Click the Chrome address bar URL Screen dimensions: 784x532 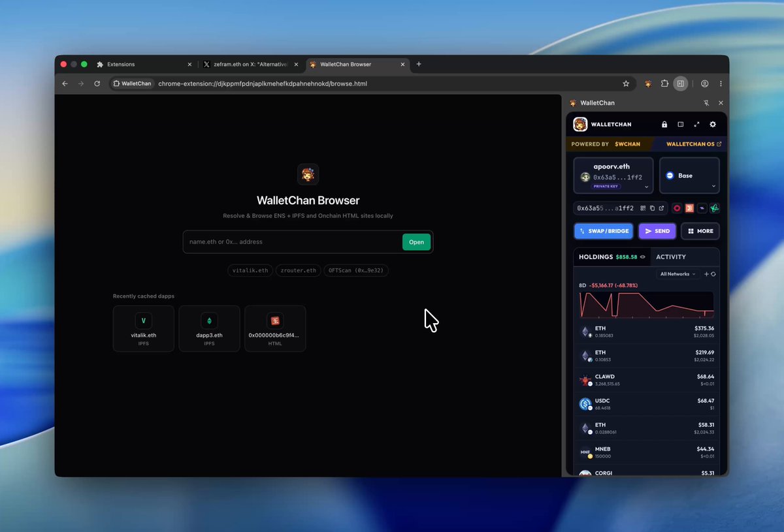263,84
